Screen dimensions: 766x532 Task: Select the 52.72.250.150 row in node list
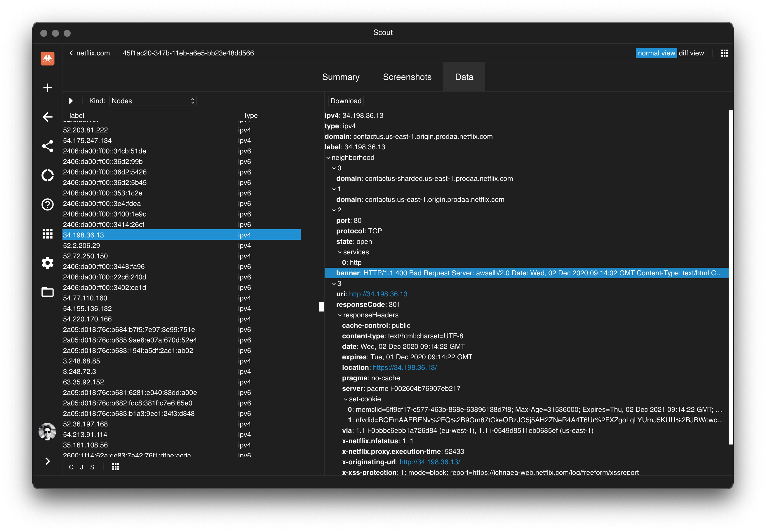pyautogui.click(x=86, y=256)
